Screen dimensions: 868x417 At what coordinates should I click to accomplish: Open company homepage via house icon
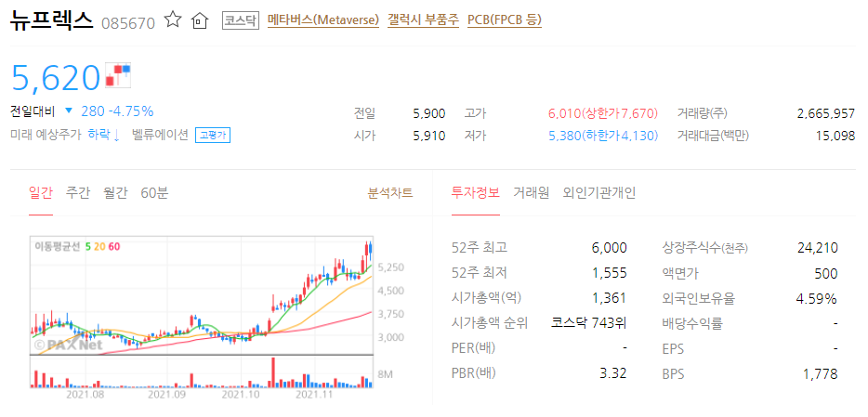coord(199,21)
